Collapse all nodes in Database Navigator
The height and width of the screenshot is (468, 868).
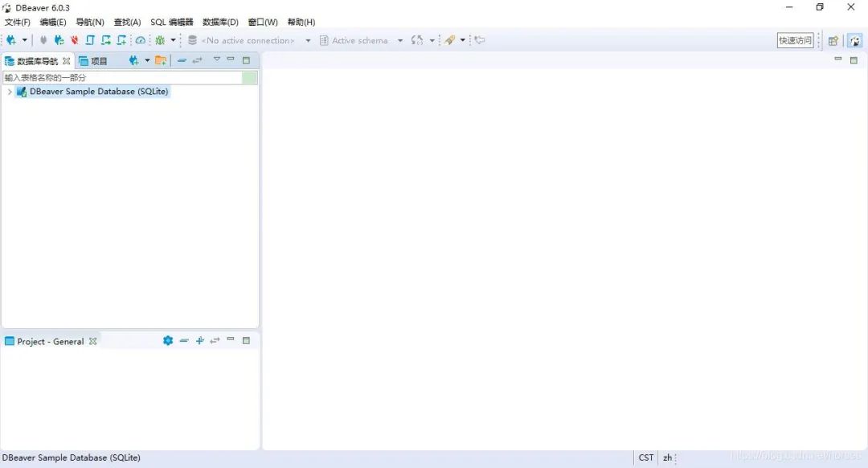[182, 60]
